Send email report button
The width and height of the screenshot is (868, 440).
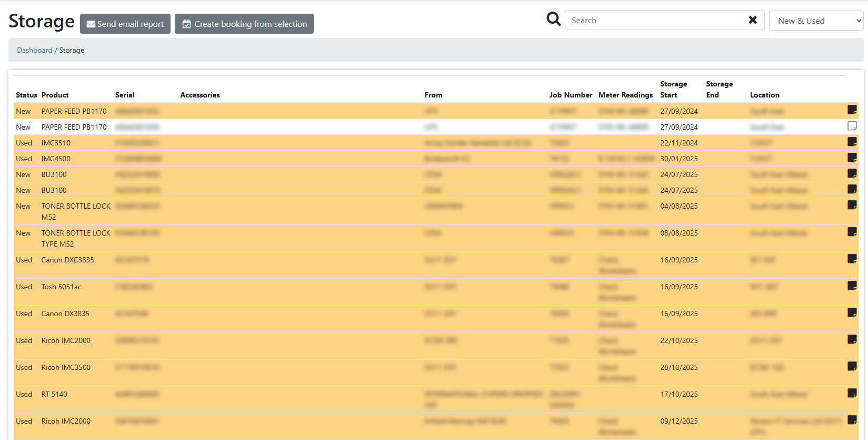pos(125,24)
